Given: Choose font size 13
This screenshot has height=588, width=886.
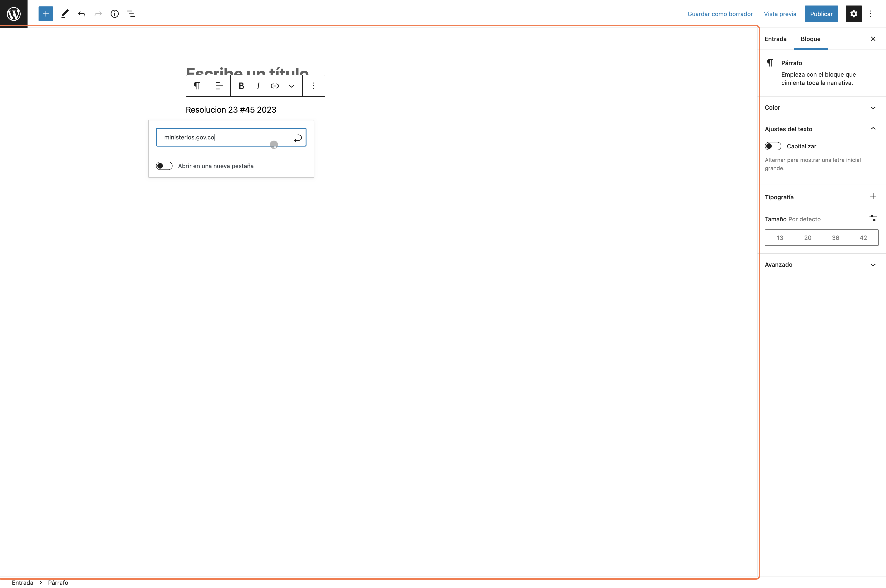Looking at the screenshot, I should pos(780,238).
